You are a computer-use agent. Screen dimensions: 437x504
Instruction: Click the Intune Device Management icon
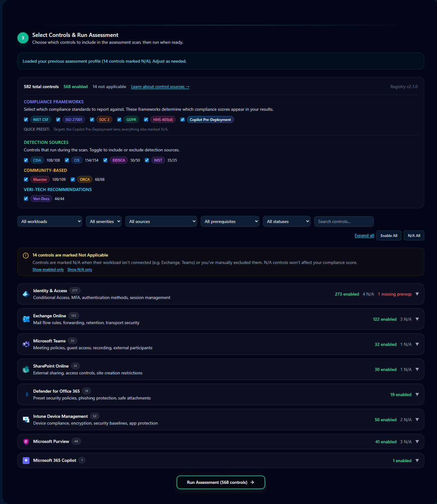26,419
